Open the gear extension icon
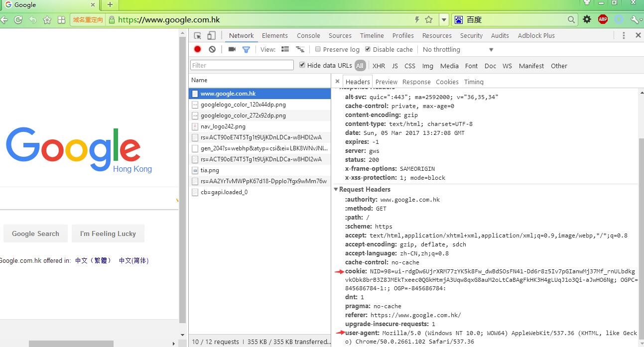Image resolution: width=644 pixels, height=347 pixels. point(587,19)
